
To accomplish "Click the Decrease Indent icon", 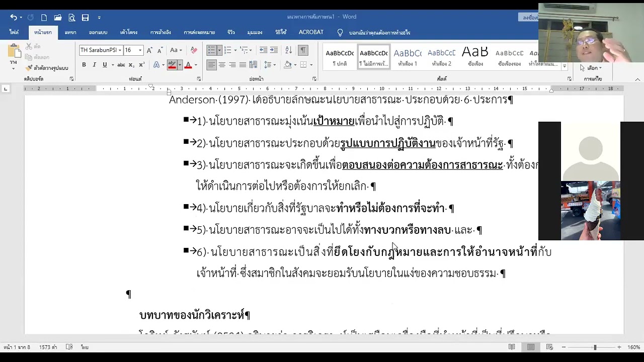I will pyautogui.click(x=263, y=50).
